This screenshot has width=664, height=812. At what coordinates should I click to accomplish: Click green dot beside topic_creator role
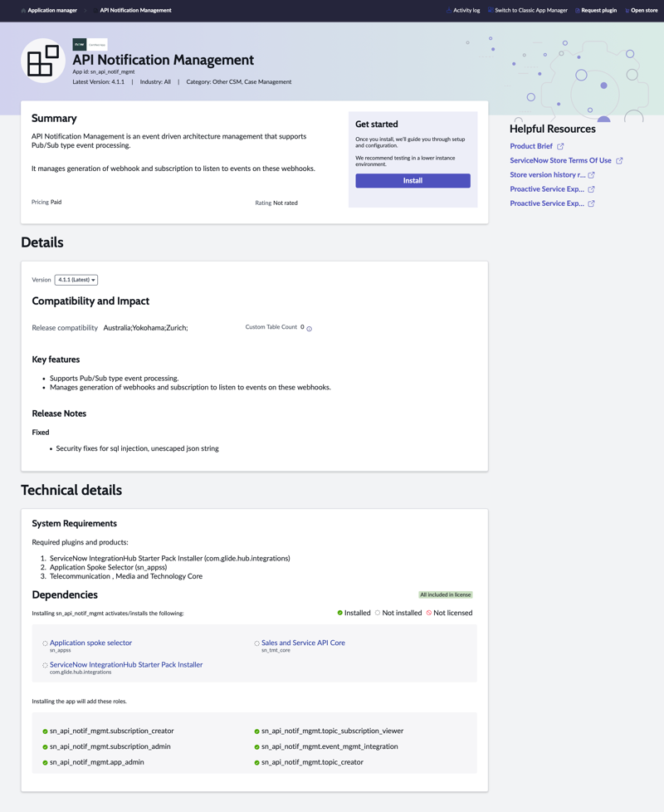tap(256, 763)
